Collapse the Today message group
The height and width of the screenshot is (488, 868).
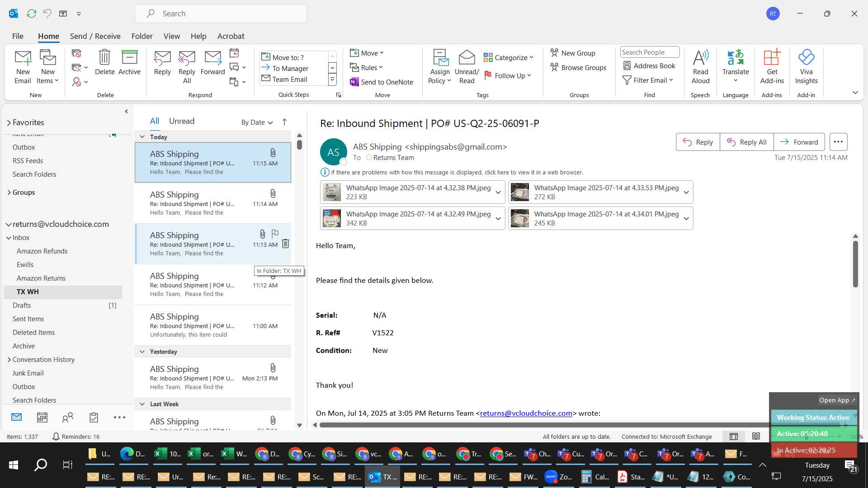tap(142, 137)
